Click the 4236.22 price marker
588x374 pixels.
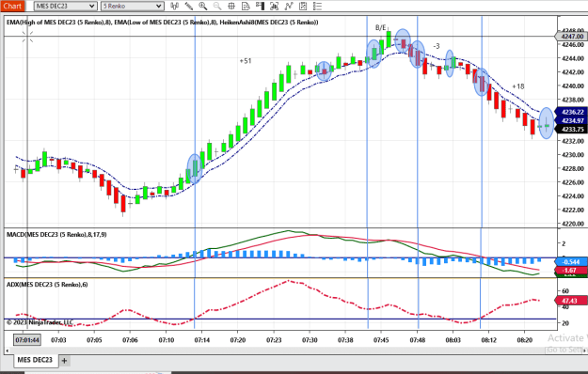(x=570, y=112)
